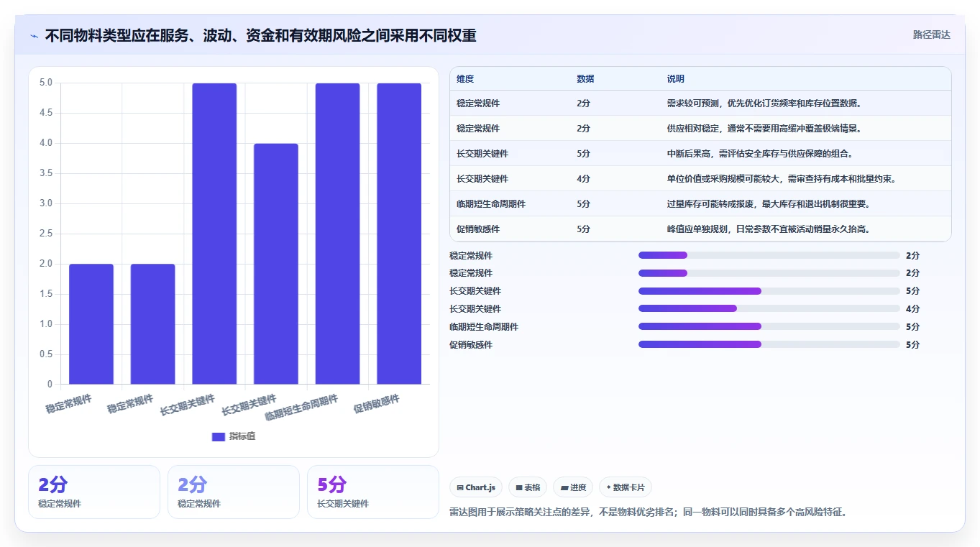Click the 促销敏感件 bar in the chart
Image resolution: width=980 pixels, height=547 pixels.
(399, 234)
